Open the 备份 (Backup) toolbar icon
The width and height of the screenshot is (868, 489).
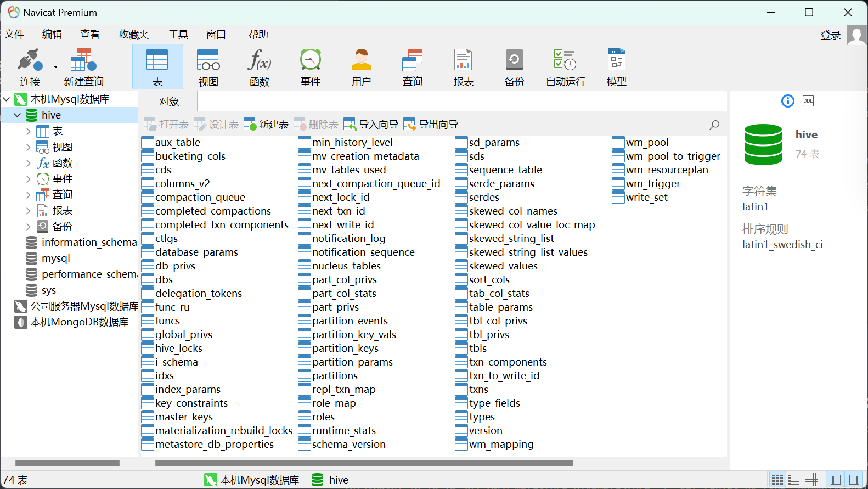[515, 67]
